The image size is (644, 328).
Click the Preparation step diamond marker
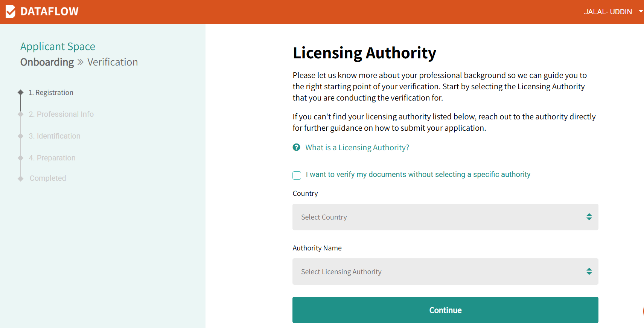[21, 158]
